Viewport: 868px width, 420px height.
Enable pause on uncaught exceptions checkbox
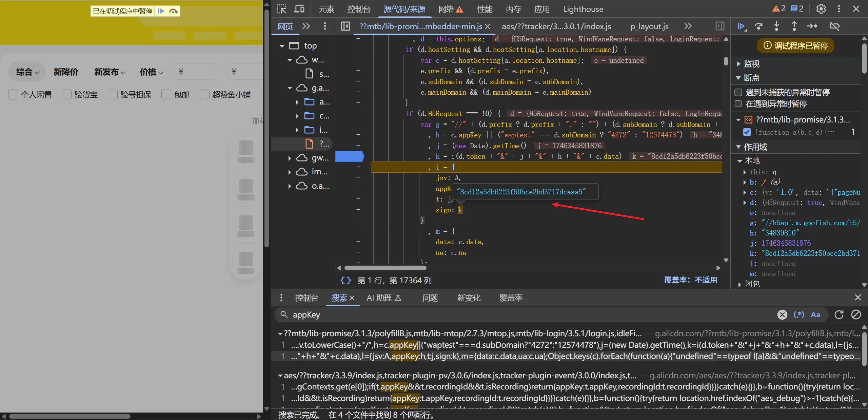tap(738, 92)
